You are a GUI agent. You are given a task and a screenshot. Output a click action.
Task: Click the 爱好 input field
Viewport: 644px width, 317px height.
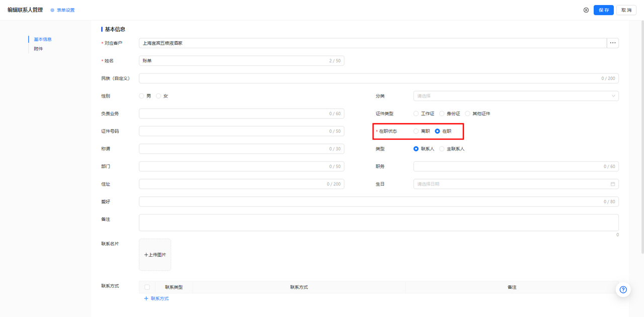(x=379, y=202)
